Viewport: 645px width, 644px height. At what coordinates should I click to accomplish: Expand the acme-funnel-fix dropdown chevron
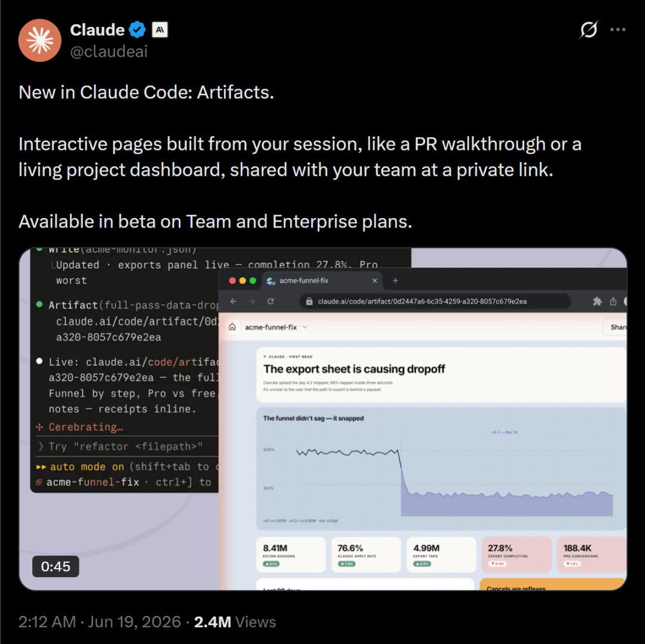click(x=305, y=327)
